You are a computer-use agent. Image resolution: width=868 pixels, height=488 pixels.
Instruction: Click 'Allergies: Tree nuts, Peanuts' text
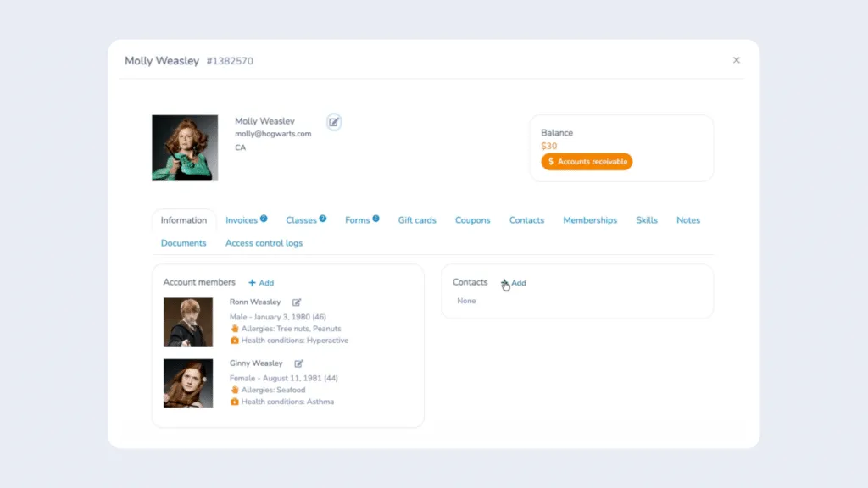click(x=292, y=329)
